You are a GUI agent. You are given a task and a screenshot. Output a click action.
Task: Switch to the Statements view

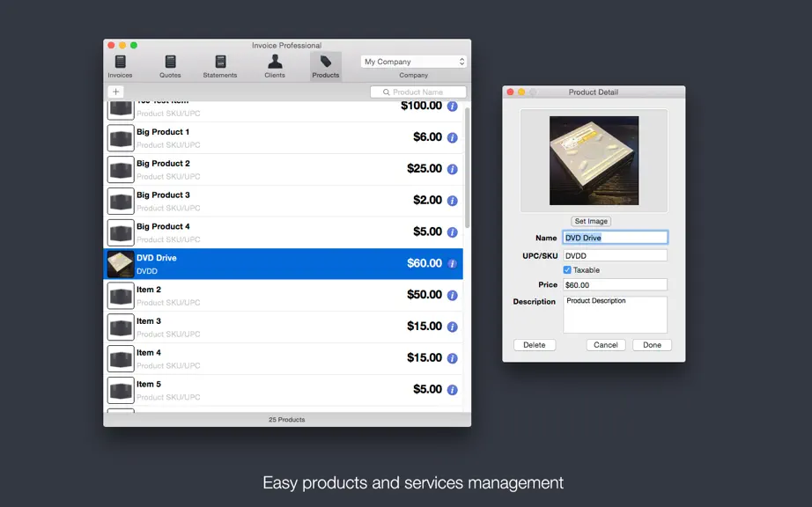220,66
